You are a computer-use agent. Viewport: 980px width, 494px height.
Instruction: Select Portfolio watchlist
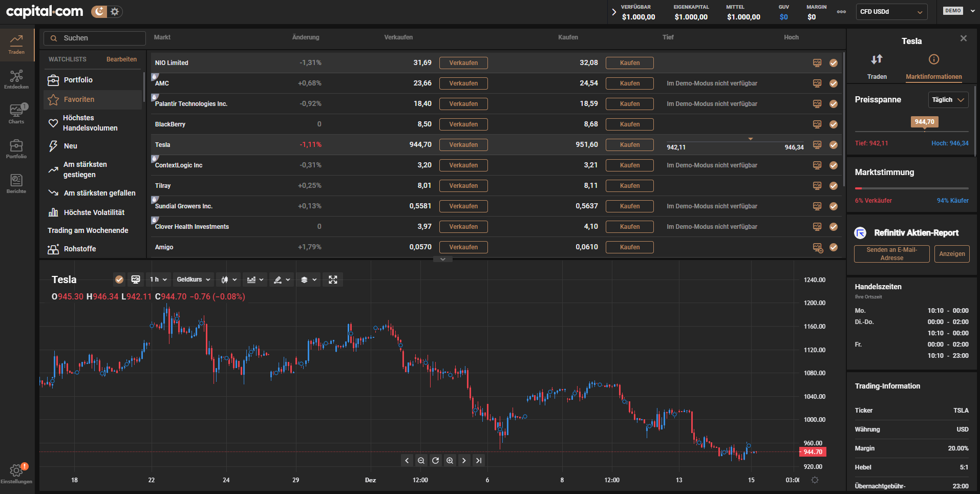point(92,80)
